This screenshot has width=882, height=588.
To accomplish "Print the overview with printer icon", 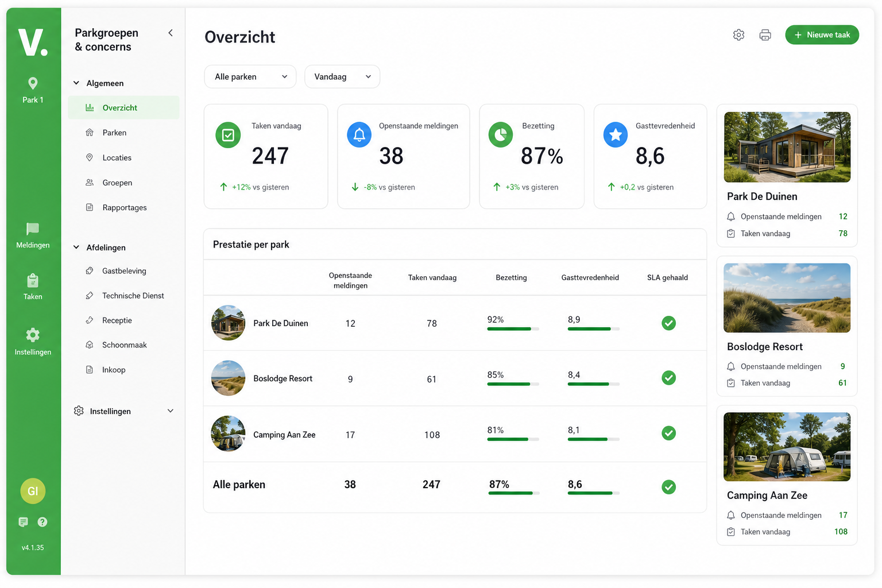I will coord(765,35).
